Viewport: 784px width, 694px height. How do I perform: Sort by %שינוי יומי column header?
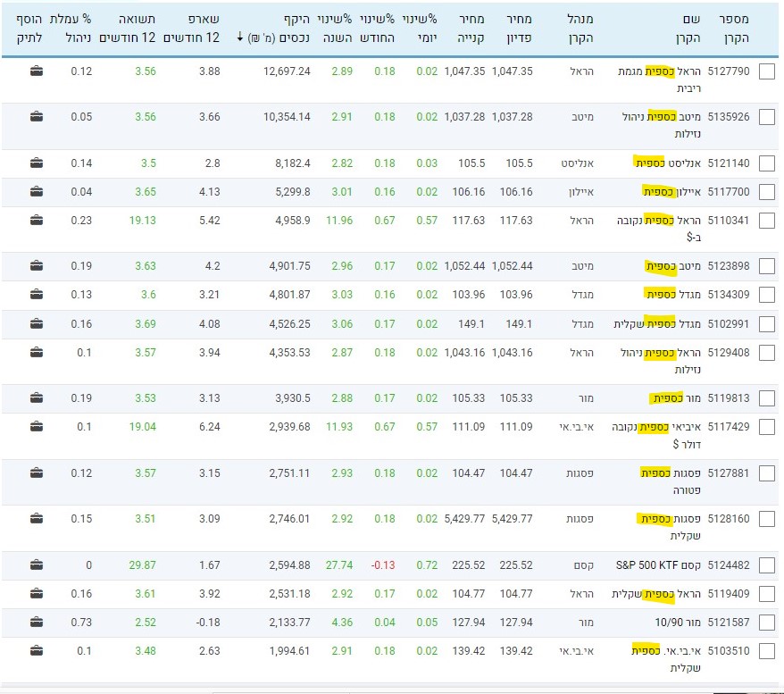point(420,29)
